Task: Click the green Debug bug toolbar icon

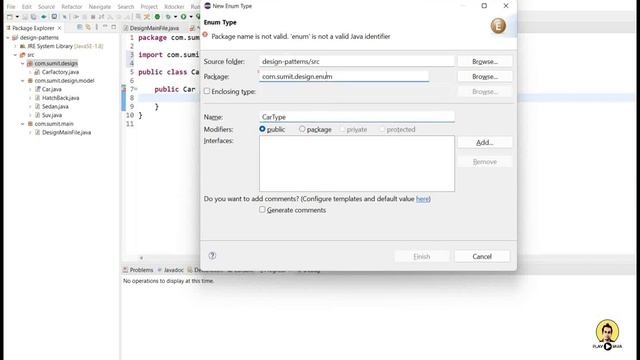Action: click(168, 17)
